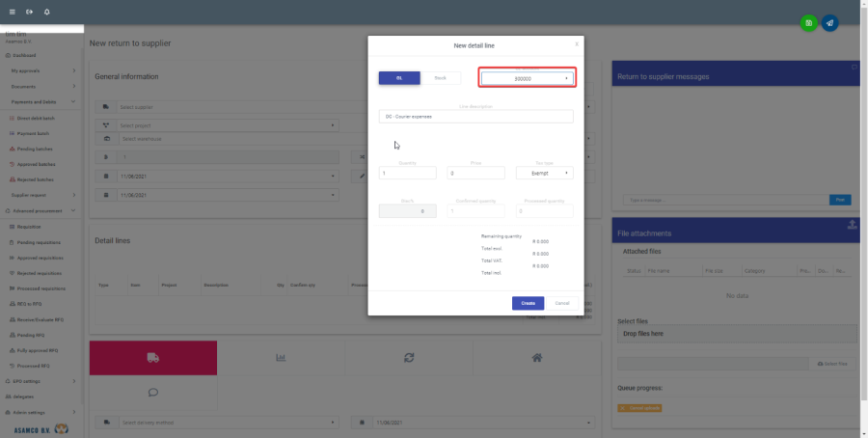Click the refresh arrows tab icon

pos(409,357)
